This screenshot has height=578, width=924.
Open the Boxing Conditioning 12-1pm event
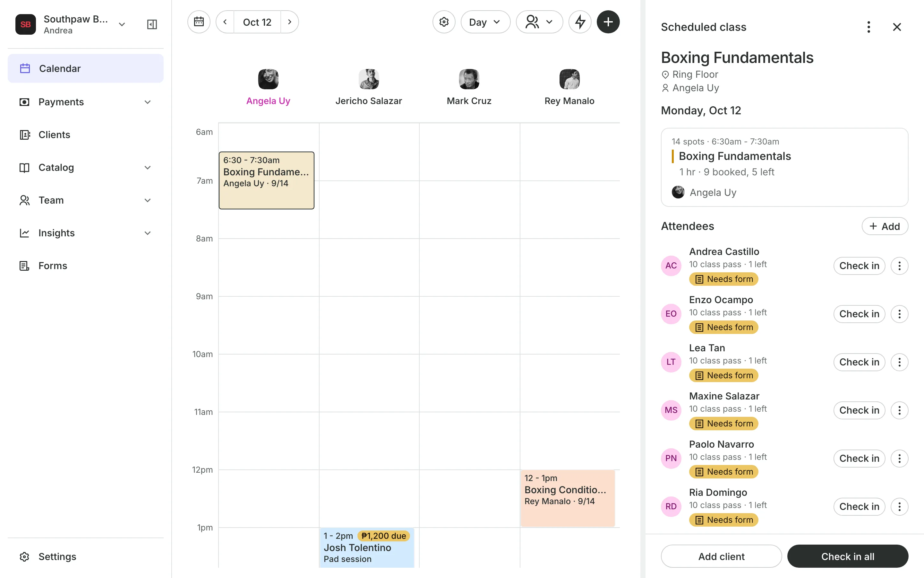tap(568, 498)
